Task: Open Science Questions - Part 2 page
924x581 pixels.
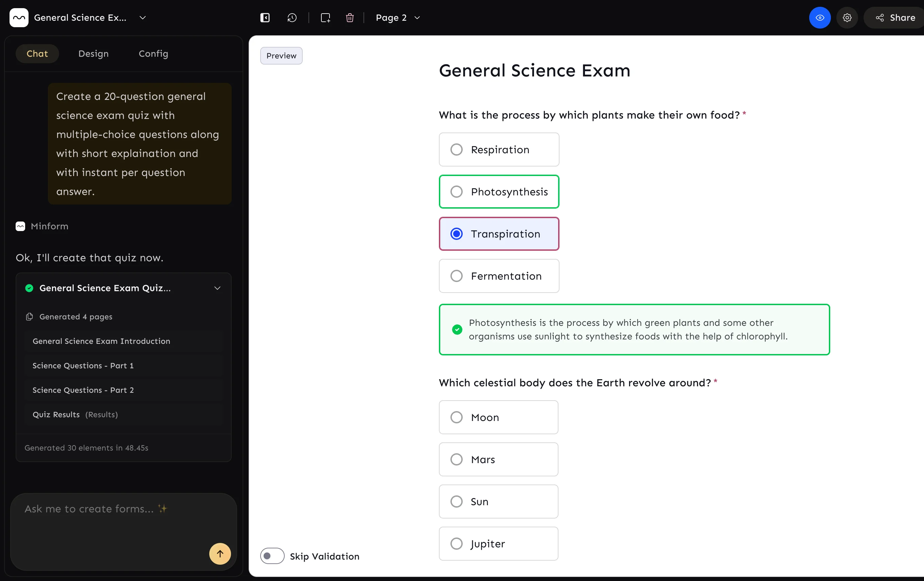Action: click(83, 390)
